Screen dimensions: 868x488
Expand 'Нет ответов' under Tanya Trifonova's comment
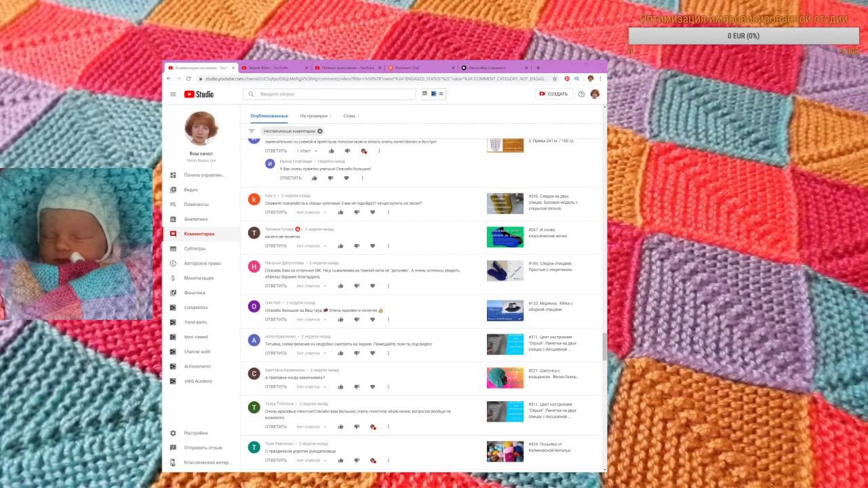(311, 427)
